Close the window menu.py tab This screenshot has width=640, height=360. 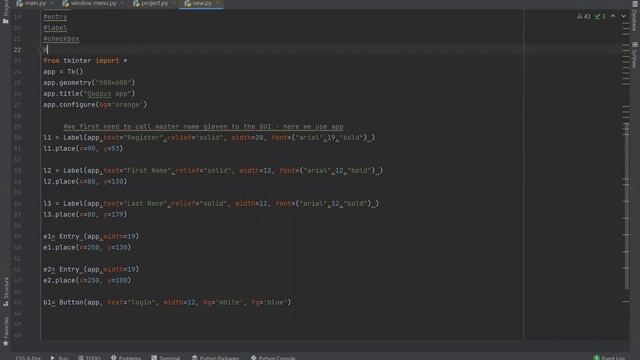(122, 3)
